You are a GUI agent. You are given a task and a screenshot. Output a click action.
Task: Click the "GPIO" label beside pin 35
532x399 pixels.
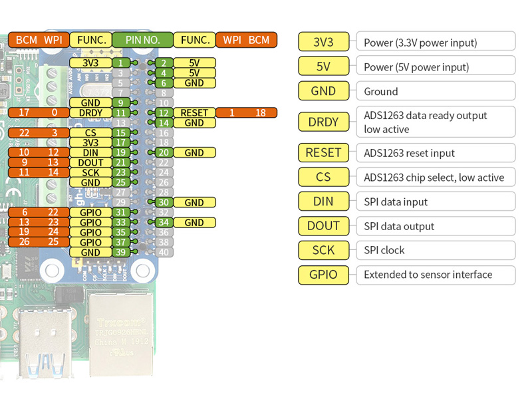(x=90, y=232)
